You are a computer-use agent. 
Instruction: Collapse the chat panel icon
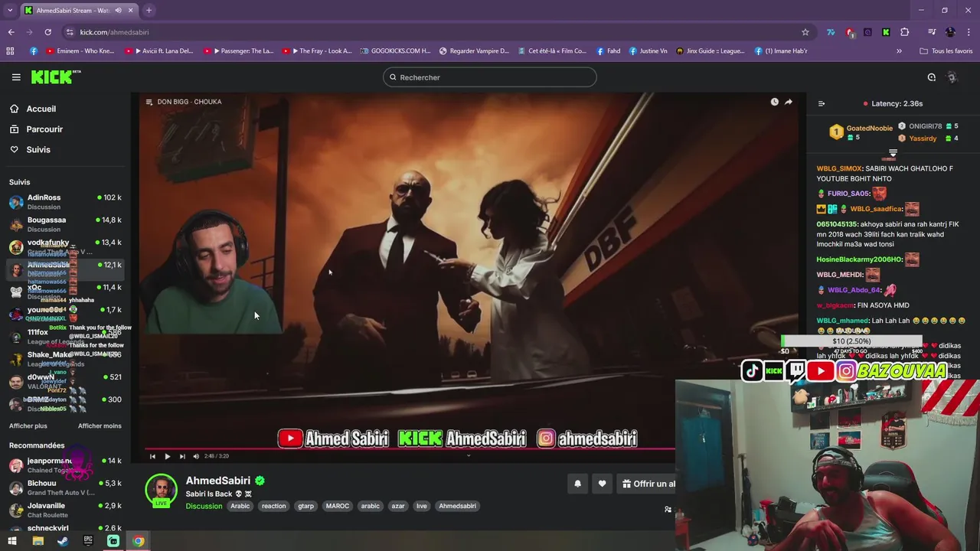coord(822,103)
